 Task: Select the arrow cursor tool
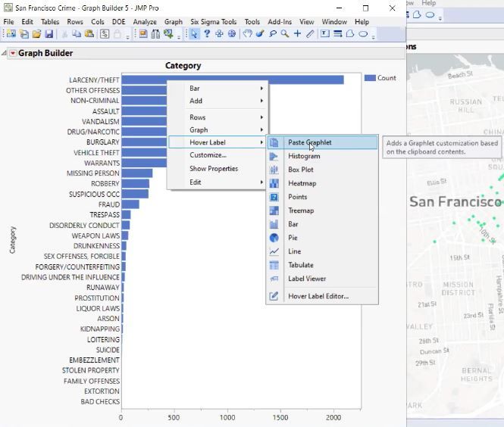tap(194, 34)
